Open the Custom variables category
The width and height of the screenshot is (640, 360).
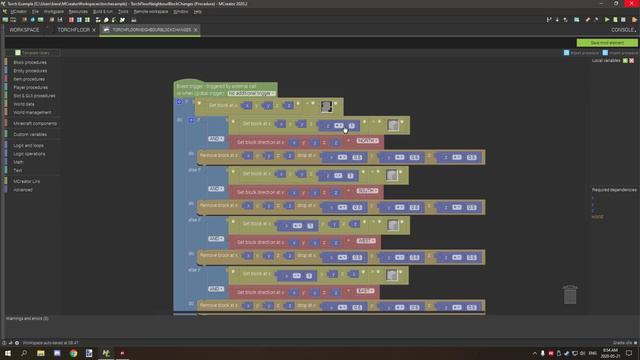tap(30, 134)
